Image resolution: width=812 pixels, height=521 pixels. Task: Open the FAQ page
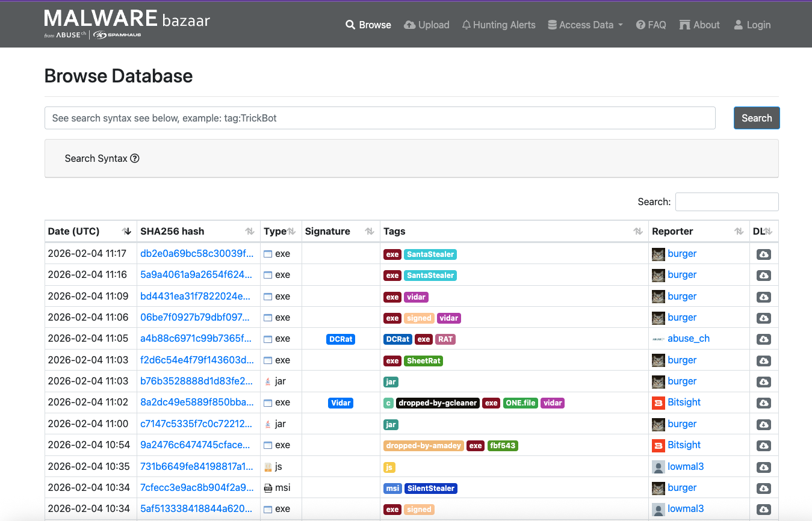651,25
